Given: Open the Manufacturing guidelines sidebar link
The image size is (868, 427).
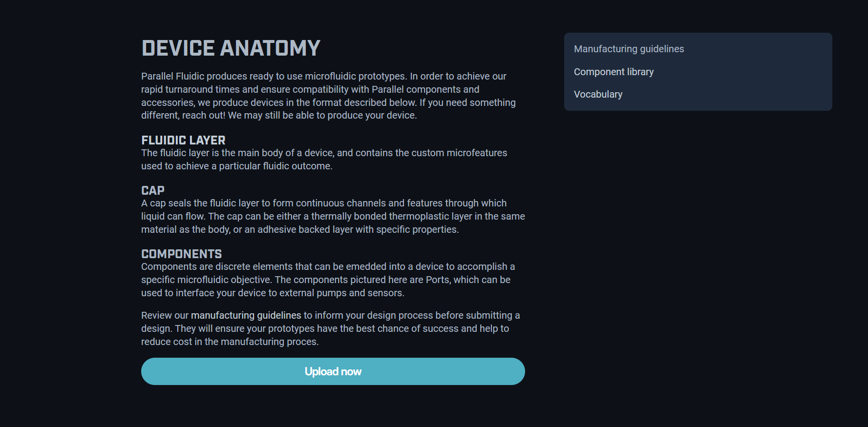Looking at the screenshot, I should coord(629,49).
